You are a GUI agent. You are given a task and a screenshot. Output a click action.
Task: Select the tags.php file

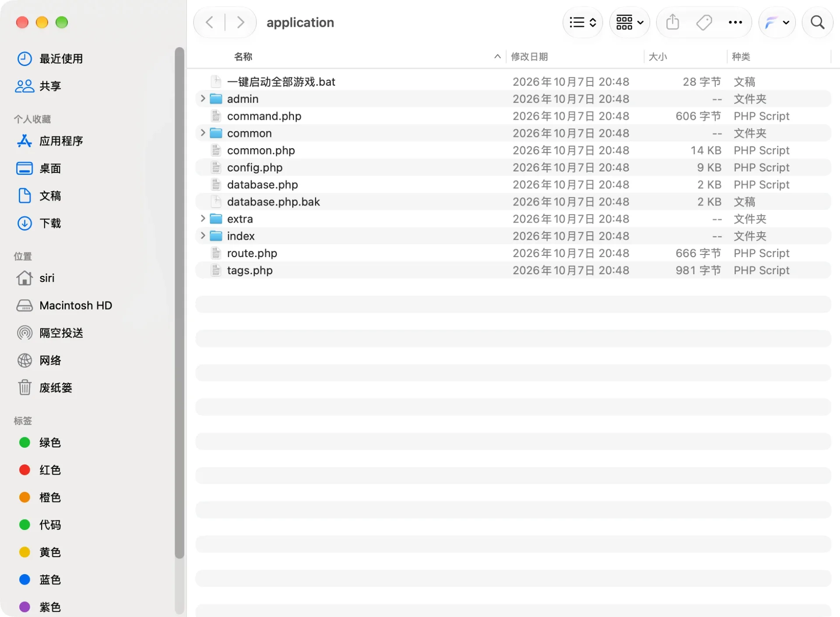[x=513, y=270]
